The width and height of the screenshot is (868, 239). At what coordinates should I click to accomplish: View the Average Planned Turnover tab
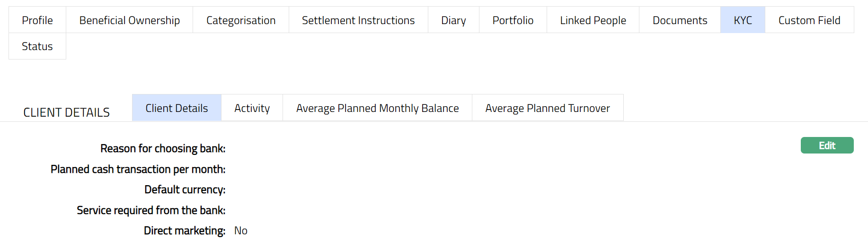click(x=548, y=108)
